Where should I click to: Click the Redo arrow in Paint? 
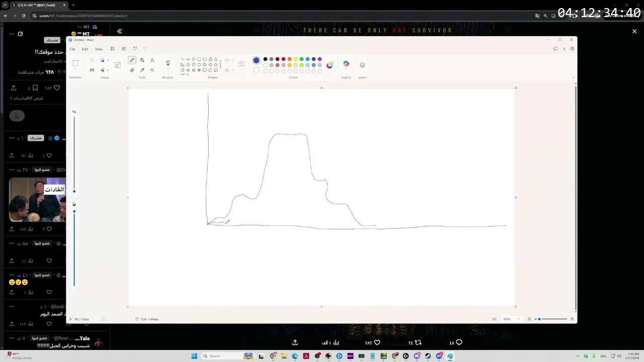pyautogui.click(x=145, y=49)
